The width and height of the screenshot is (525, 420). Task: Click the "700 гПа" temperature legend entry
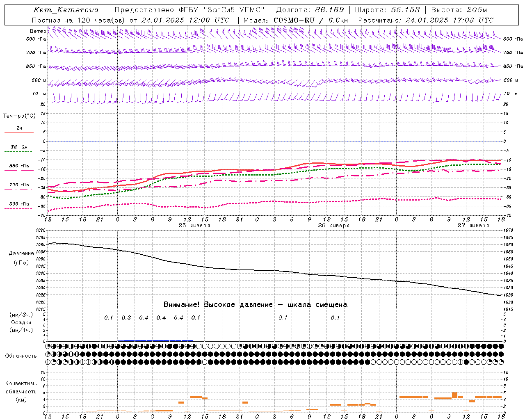point(19,185)
